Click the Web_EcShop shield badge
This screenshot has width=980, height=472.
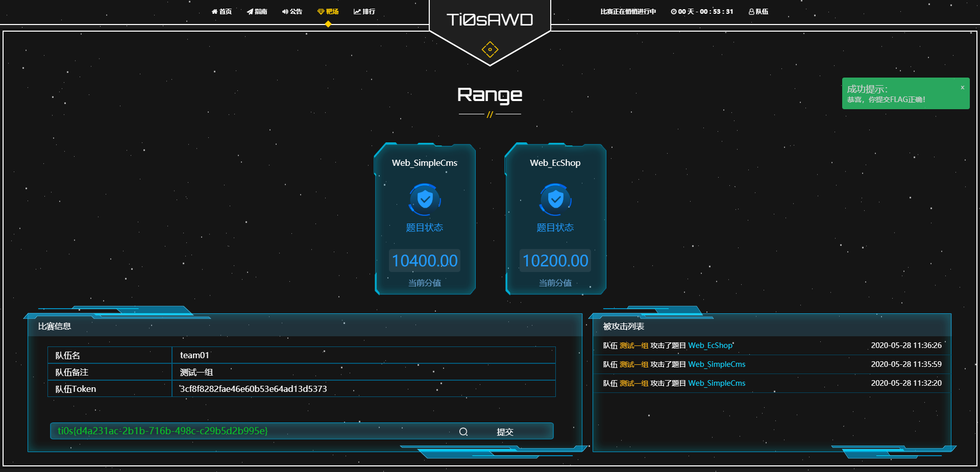pyautogui.click(x=555, y=200)
